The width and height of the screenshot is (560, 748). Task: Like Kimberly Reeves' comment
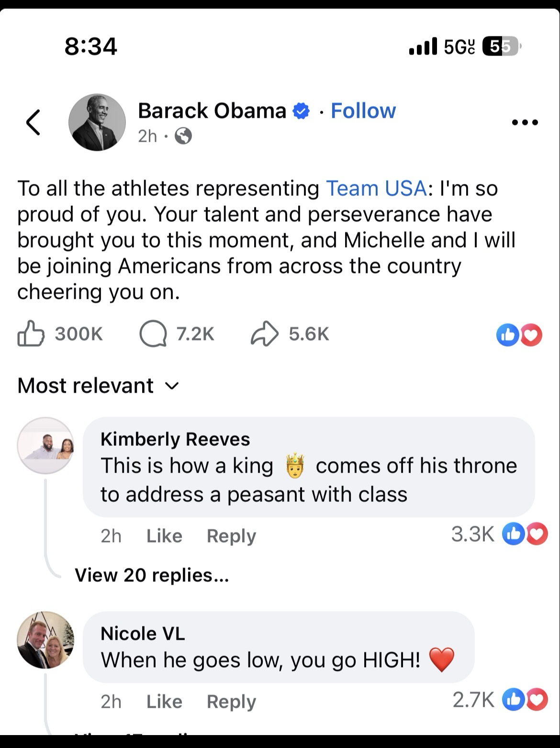tap(164, 535)
